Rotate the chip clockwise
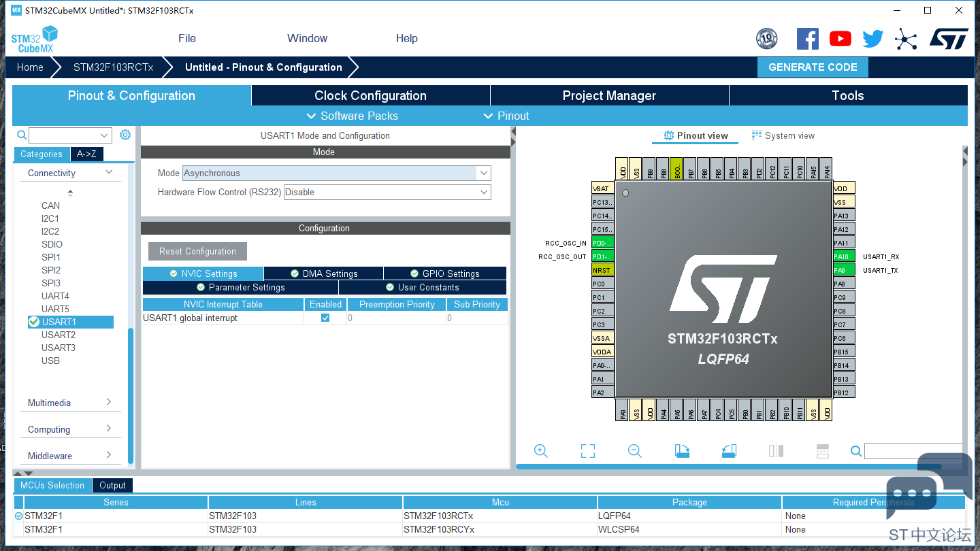980x551 pixels. pyautogui.click(x=682, y=451)
